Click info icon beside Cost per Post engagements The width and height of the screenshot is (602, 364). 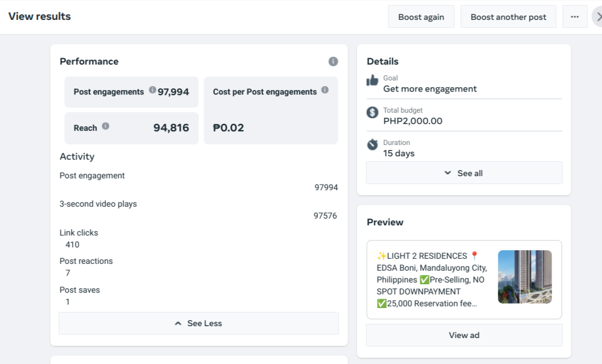click(x=325, y=89)
